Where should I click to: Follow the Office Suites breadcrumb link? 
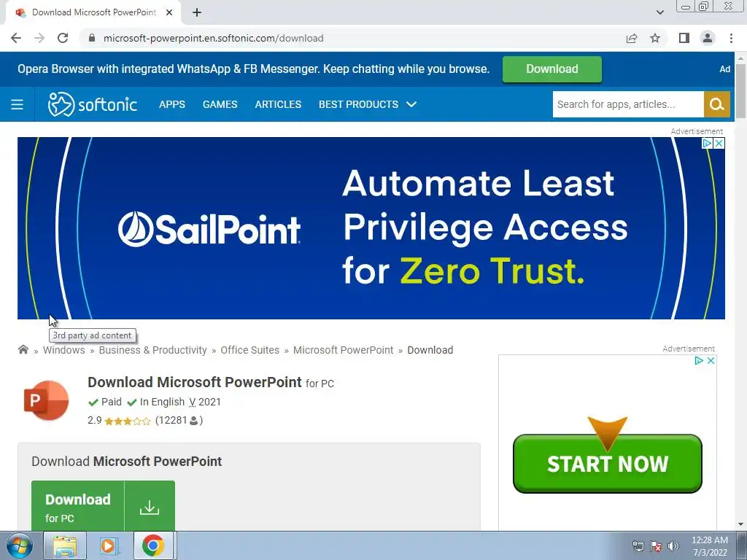[249, 350]
